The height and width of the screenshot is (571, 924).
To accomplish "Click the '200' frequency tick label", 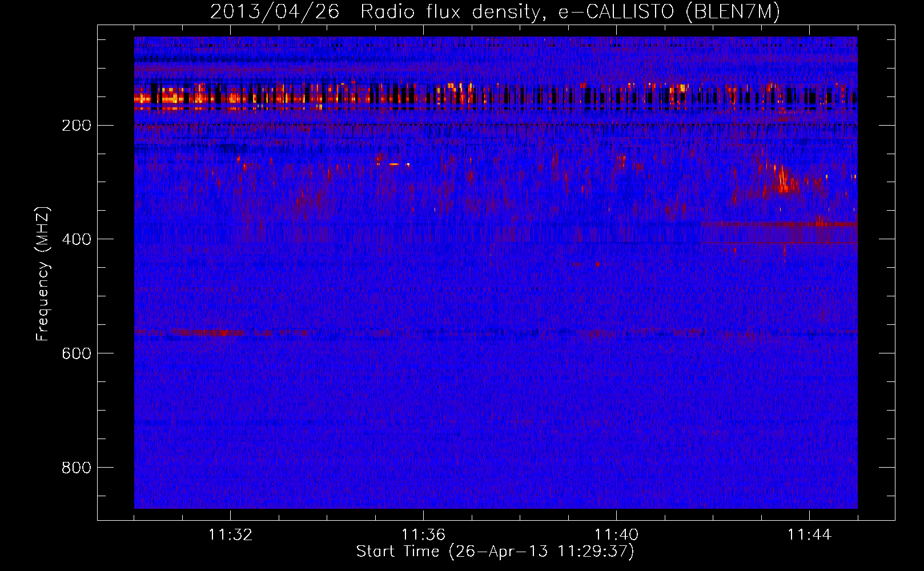I will (77, 126).
